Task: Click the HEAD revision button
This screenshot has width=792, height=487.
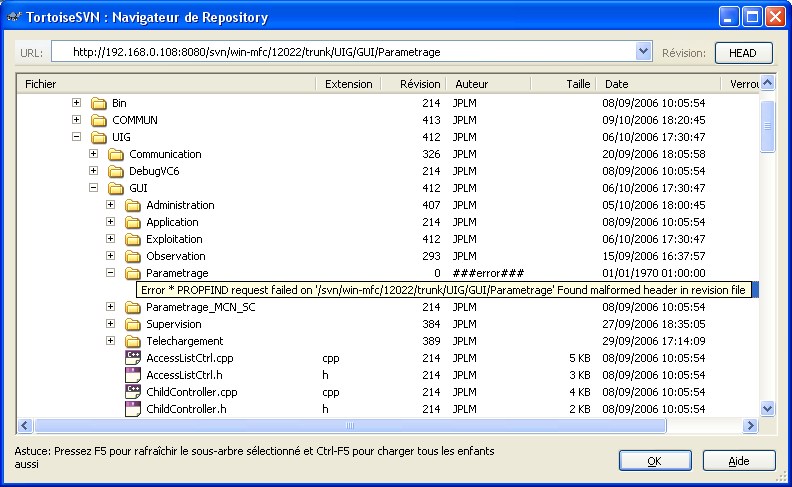Action: [x=744, y=53]
